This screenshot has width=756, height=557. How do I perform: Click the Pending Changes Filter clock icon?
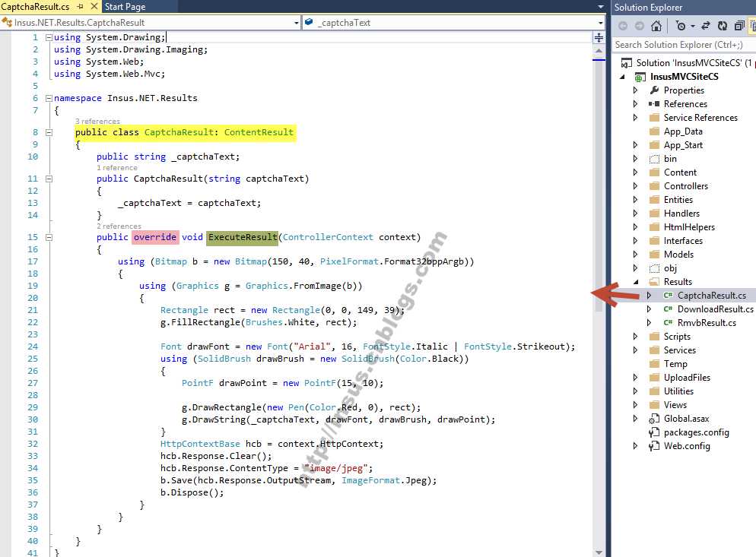(681, 26)
